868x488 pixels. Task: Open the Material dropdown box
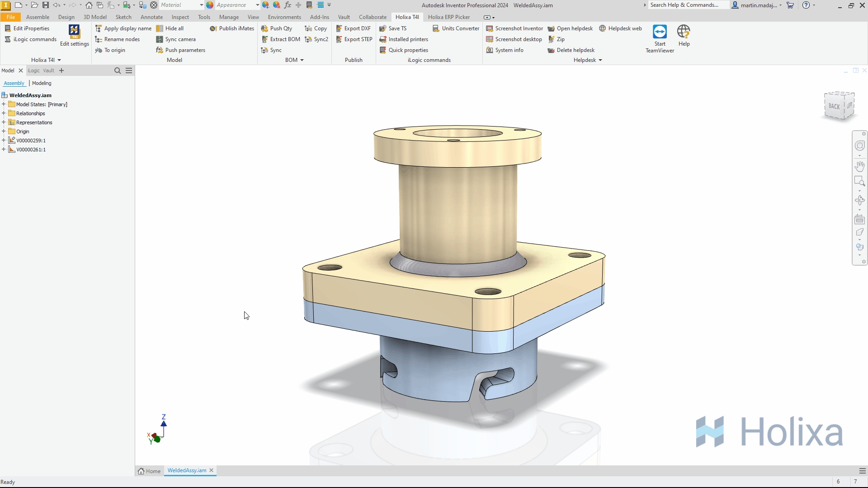(182, 5)
